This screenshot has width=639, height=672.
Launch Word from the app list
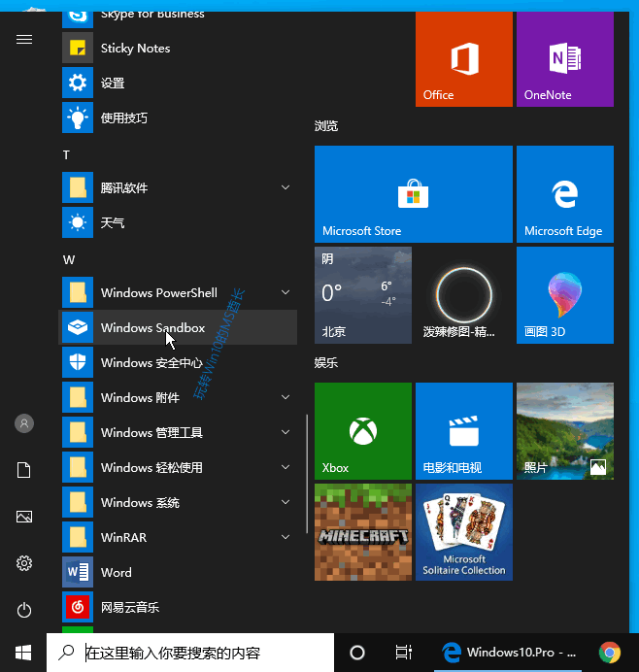click(178, 572)
